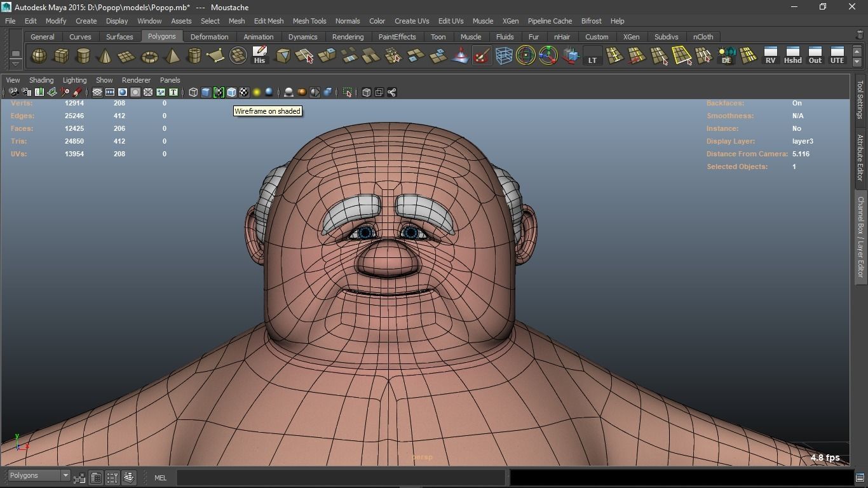Open the panel Lighting menu

pos(74,80)
